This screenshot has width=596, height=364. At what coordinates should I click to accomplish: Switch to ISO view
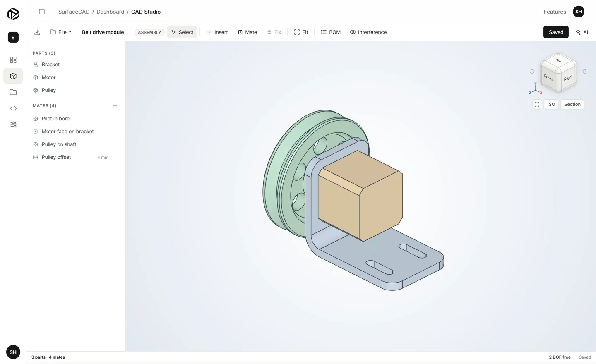tap(551, 104)
